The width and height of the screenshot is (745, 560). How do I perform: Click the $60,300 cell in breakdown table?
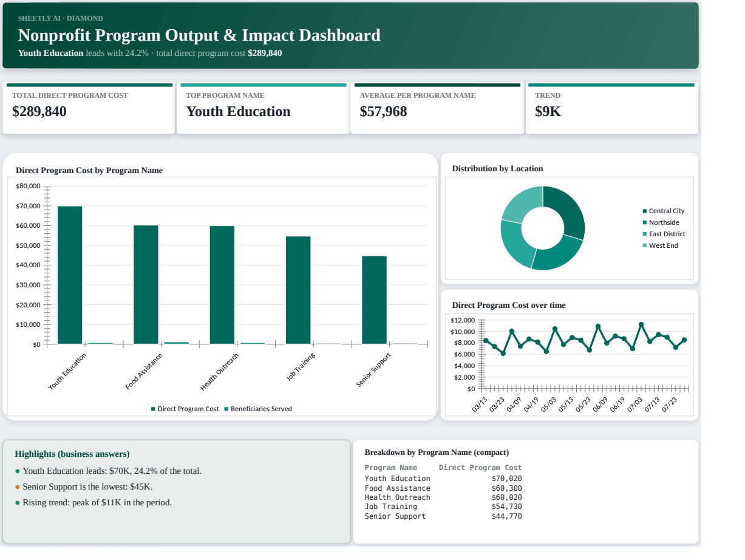(507, 488)
